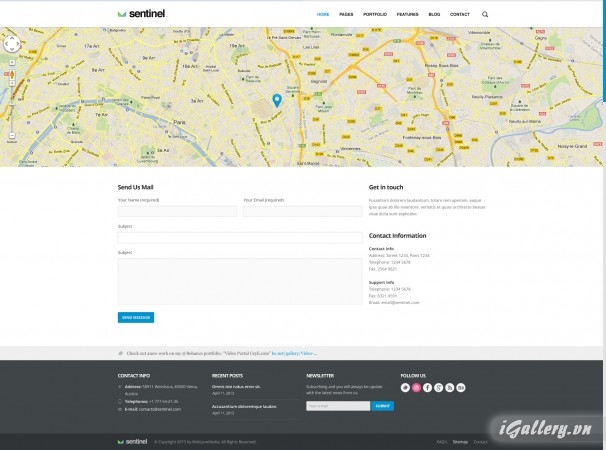Open the Features navigation menu
606x450 pixels.
click(x=406, y=15)
